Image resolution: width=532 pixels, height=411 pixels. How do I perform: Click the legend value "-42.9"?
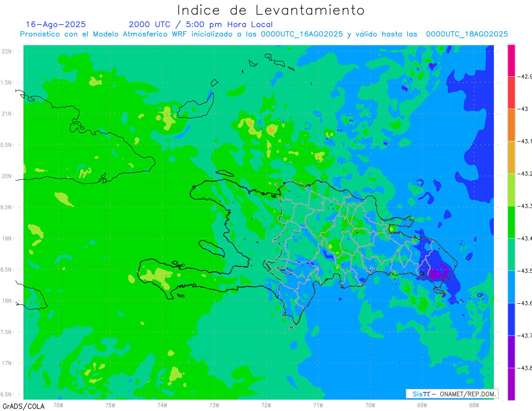coord(525,76)
